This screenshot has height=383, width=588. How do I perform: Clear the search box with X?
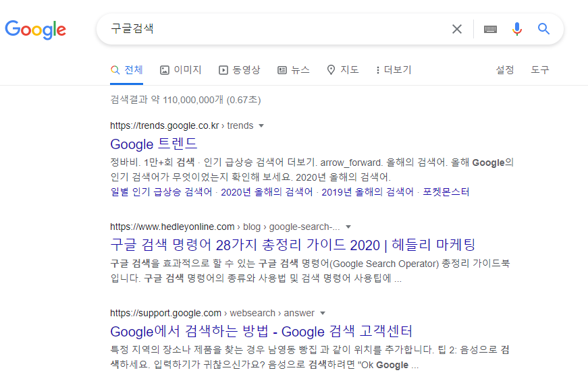tap(457, 29)
